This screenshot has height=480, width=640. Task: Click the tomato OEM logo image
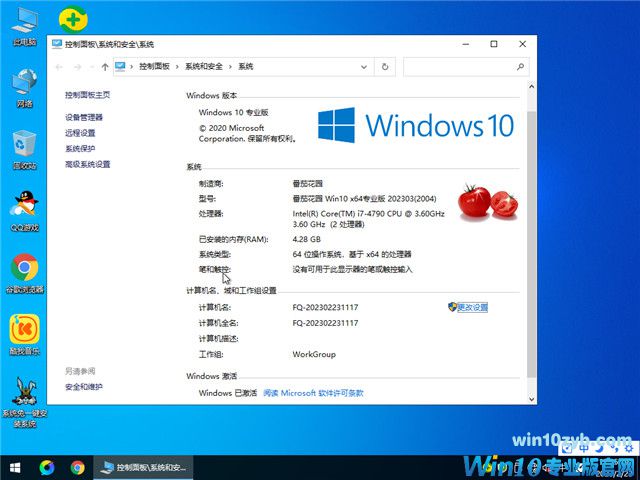(x=488, y=202)
